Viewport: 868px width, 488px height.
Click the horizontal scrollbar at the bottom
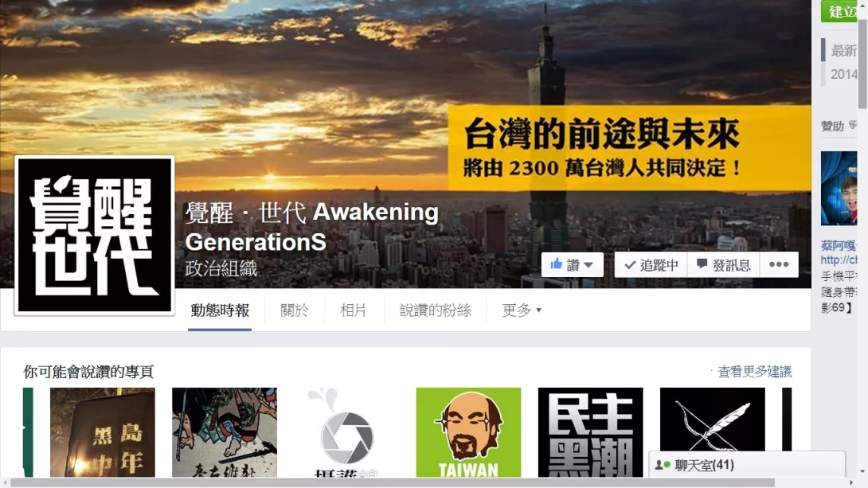point(393,482)
